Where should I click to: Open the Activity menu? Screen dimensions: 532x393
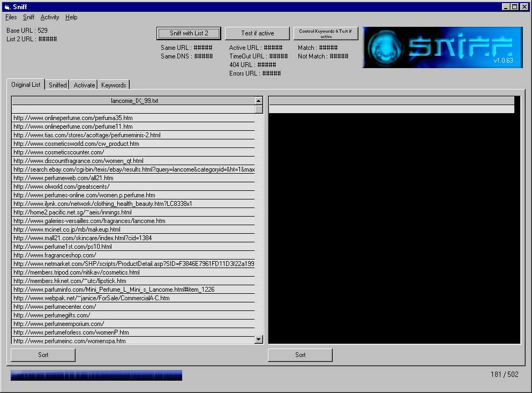click(50, 17)
